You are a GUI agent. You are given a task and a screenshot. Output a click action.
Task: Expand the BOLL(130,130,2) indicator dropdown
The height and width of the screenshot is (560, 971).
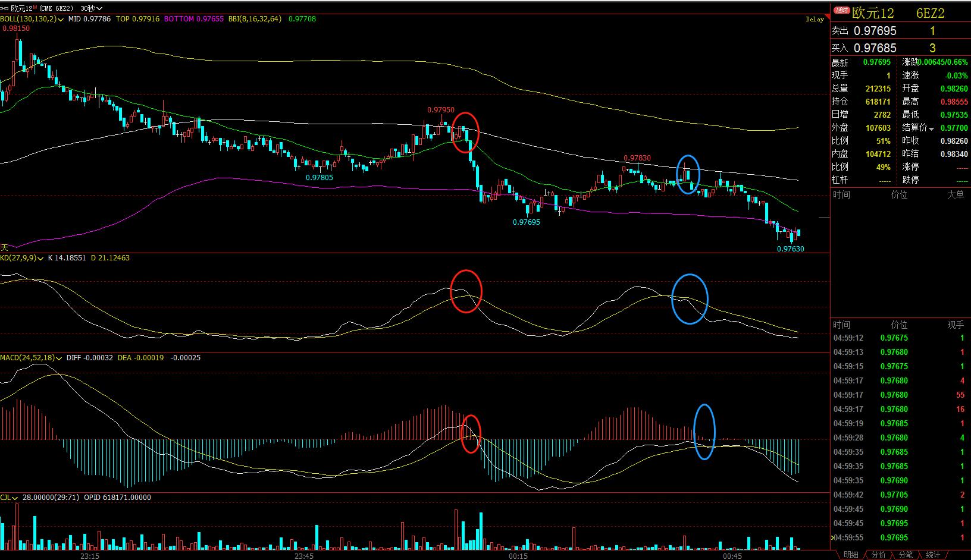(61, 20)
